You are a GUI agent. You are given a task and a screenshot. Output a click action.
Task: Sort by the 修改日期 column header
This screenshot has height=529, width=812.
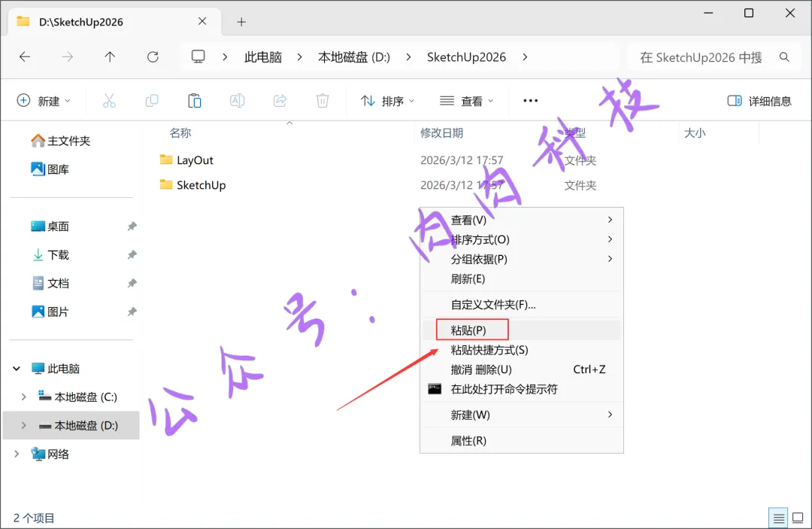tap(442, 133)
